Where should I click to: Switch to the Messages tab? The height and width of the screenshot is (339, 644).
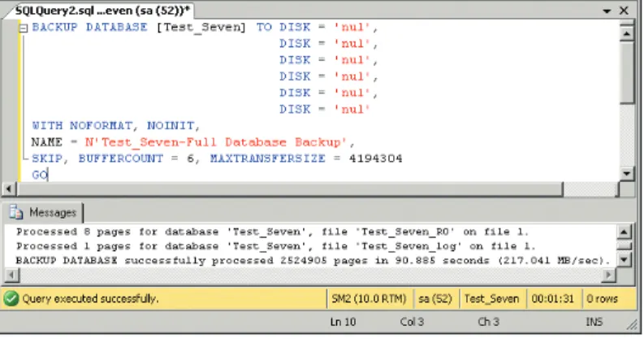point(43,212)
